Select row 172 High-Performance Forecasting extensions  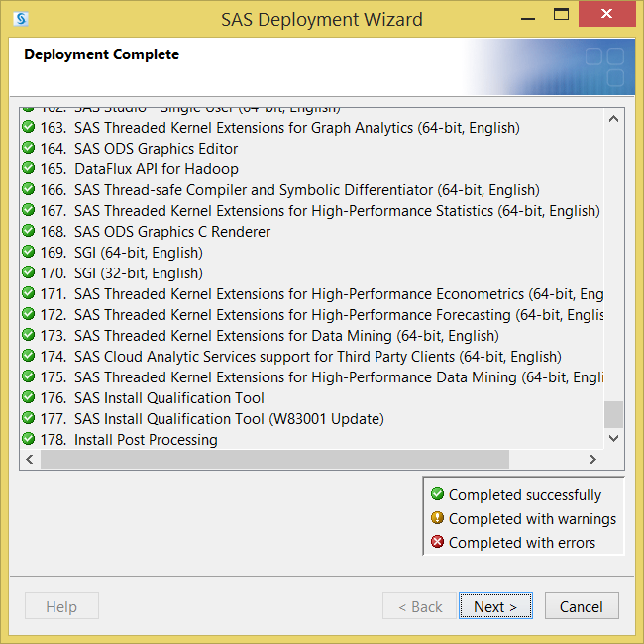312,315
